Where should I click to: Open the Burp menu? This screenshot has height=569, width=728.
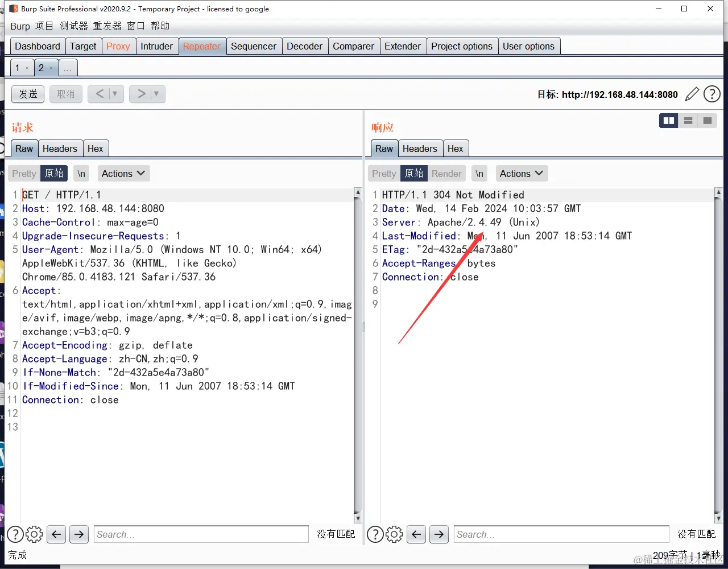click(20, 26)
